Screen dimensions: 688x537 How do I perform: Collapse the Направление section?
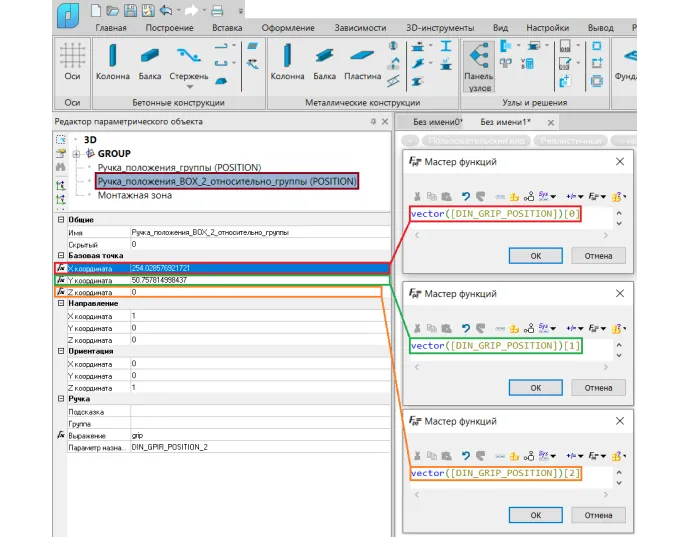pyautogui.click(x=61, y=303)
